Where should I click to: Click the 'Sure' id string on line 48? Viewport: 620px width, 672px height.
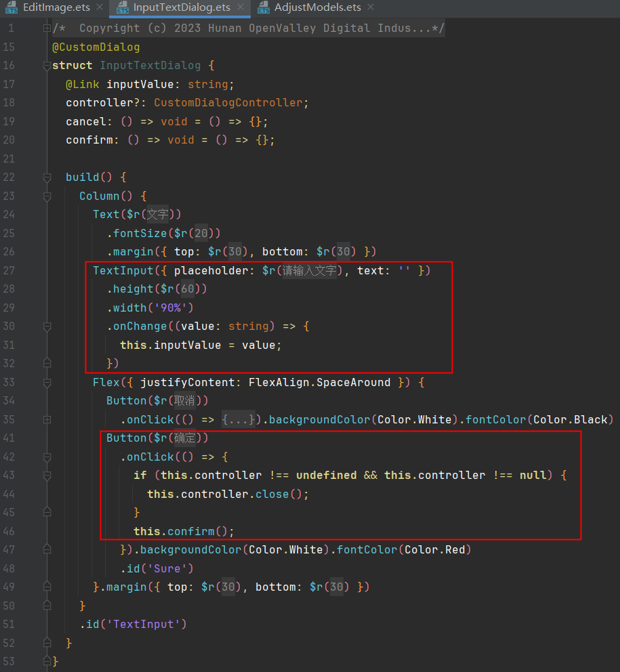[x=167, y=569]
